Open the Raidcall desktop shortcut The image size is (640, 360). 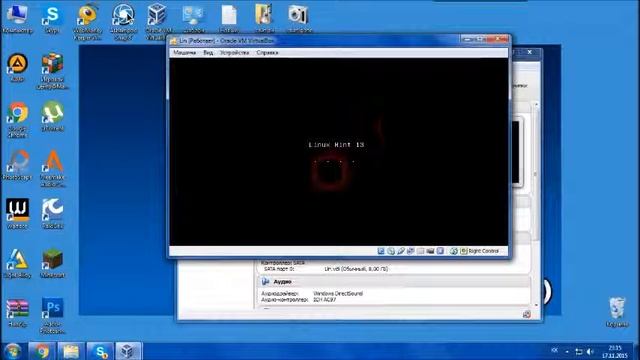click(x=52, y=213)
